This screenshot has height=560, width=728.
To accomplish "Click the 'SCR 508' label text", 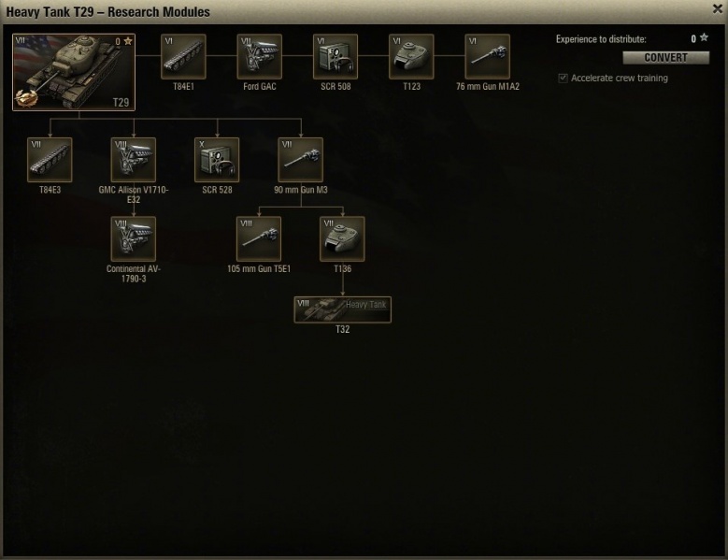I will point(335,86).
